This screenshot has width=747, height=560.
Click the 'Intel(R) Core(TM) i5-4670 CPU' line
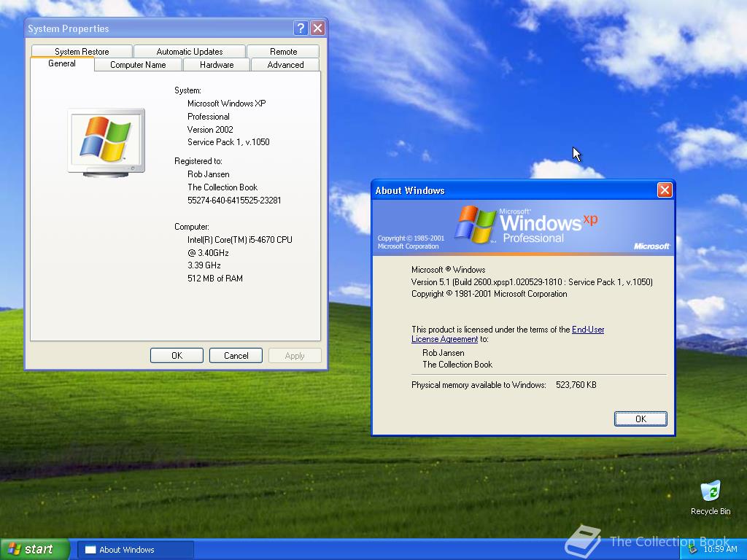pyautogui.click(x=240, y=240)
